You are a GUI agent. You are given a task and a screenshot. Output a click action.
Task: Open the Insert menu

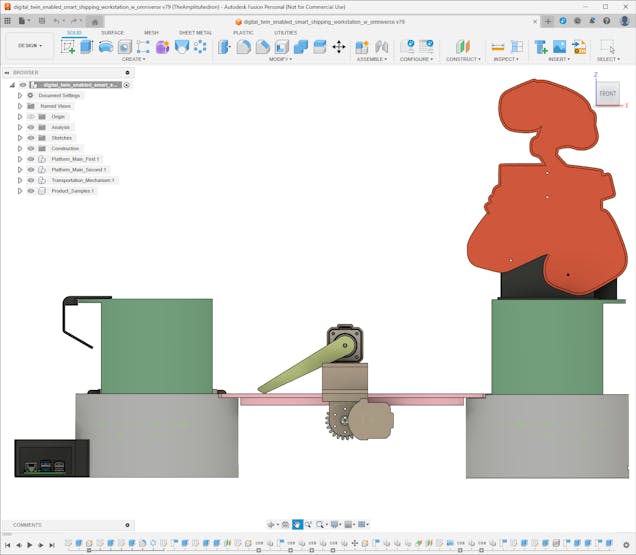(558, 59)
